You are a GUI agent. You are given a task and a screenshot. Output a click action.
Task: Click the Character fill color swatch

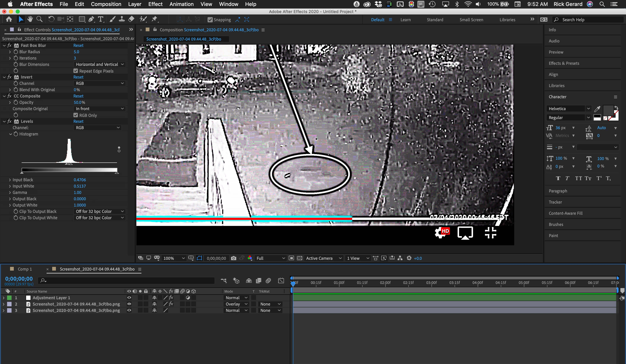click(608, 110)
